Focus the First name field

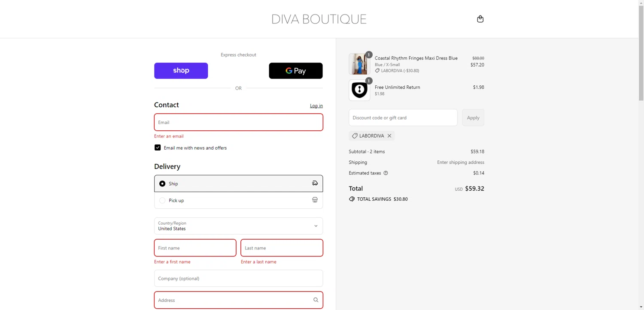click(x=195, y=248)
